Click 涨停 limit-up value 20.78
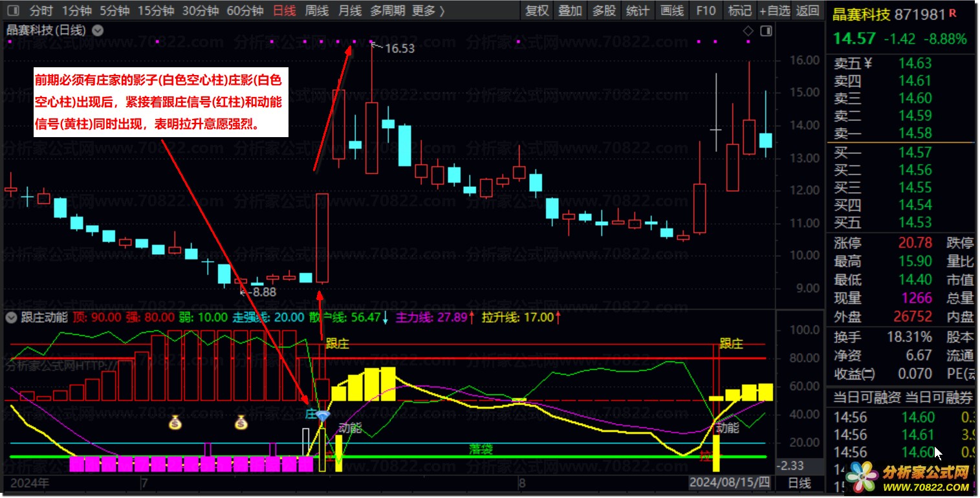 [915, 243]
